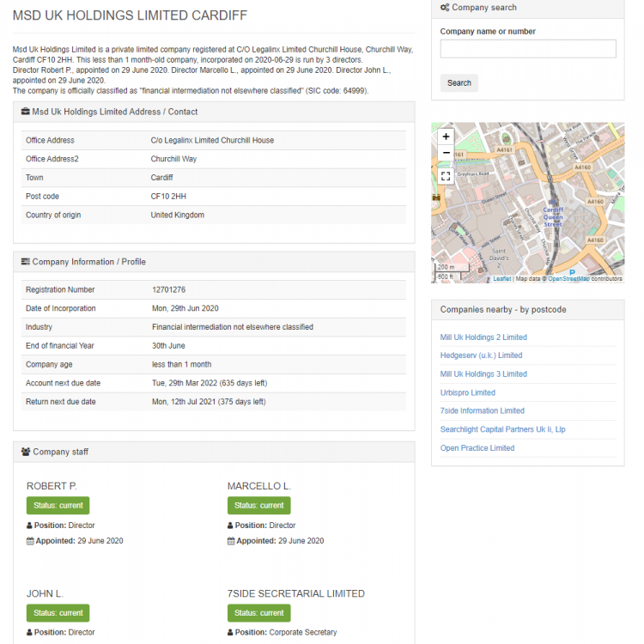Viewport: 644px width, 644px height.
Task: Click the Company name or number field
Action: point(527,49)
